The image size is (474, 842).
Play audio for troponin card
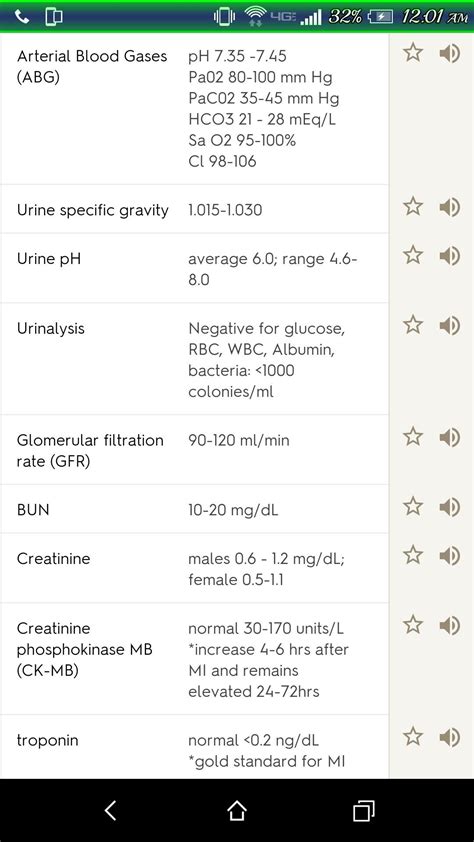(450, 737)
